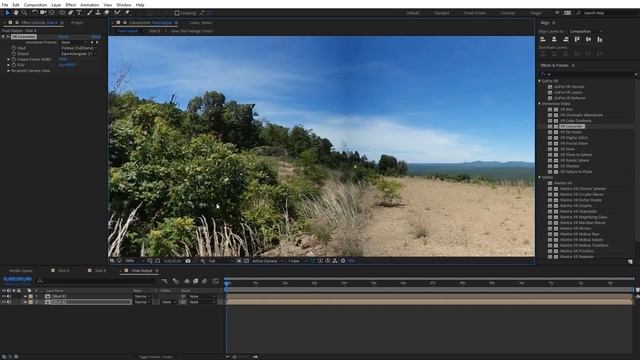640x360 pixels.
Task: Select the Pen tool
Action: (71, 13)
